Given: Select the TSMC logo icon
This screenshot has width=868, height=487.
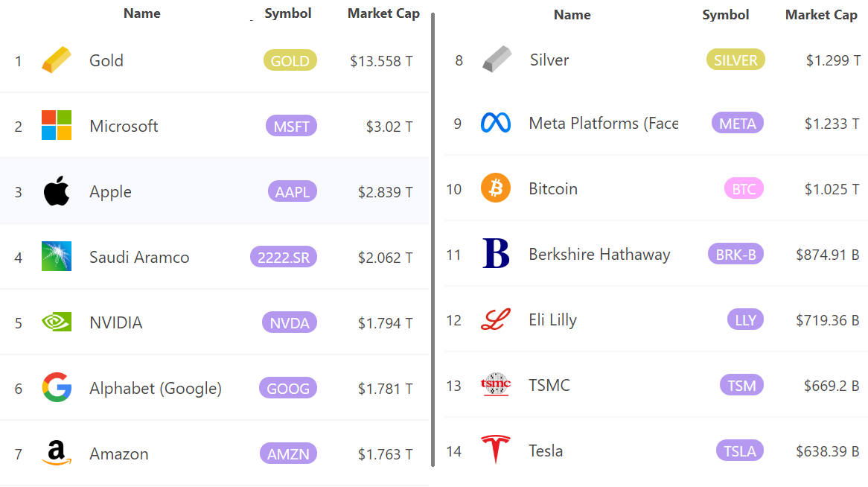Looking at the screenshot, I should point(496,385).
